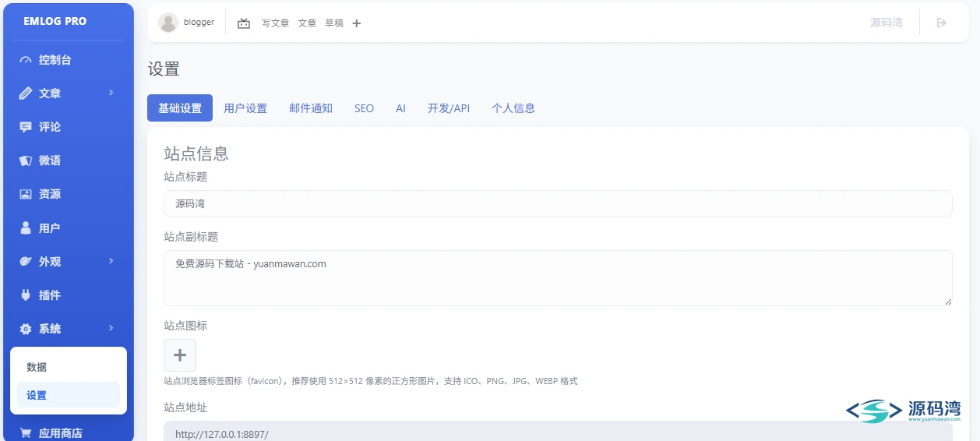This screenshot has width=980, height=441.
Task: Click the 源码湾 site link top right
Action: (x=887, y=23)
